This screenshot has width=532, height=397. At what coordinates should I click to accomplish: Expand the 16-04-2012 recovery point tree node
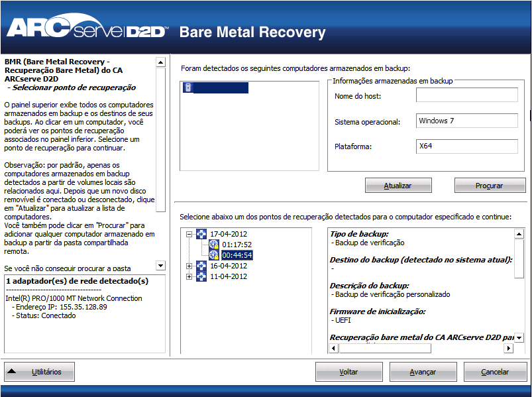[190, 266]
